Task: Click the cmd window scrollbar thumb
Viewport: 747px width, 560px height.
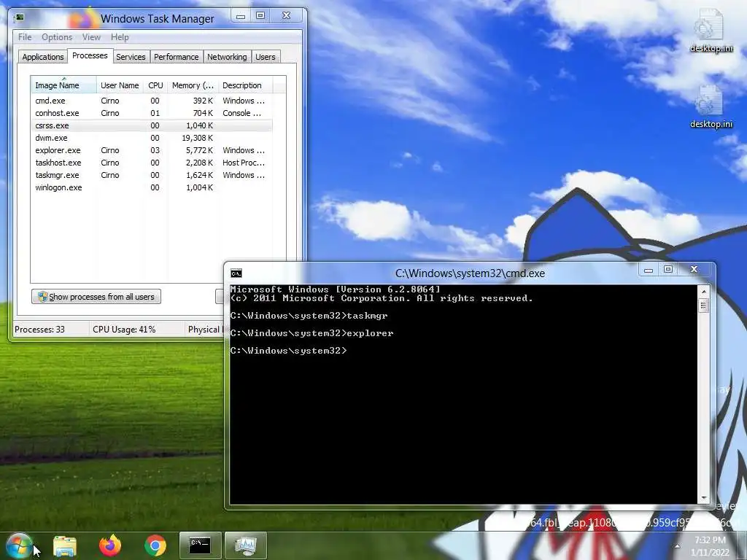Action: [x=704, y=305]
